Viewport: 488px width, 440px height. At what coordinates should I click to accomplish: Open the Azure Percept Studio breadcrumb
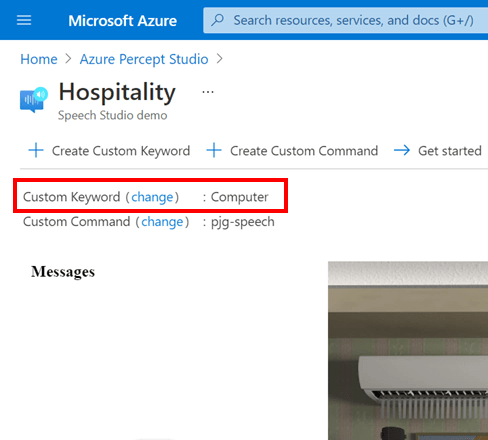144,59
